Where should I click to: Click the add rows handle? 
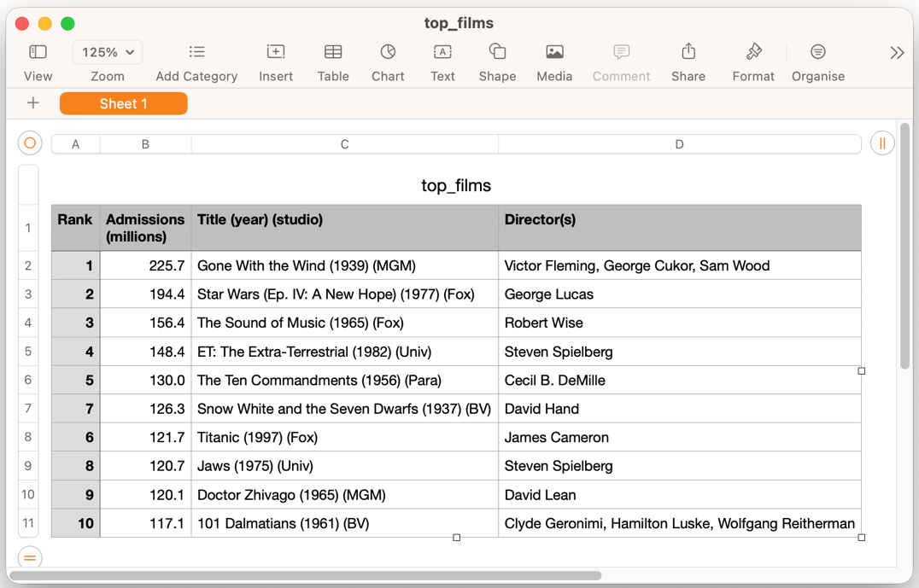click(30, 557)
